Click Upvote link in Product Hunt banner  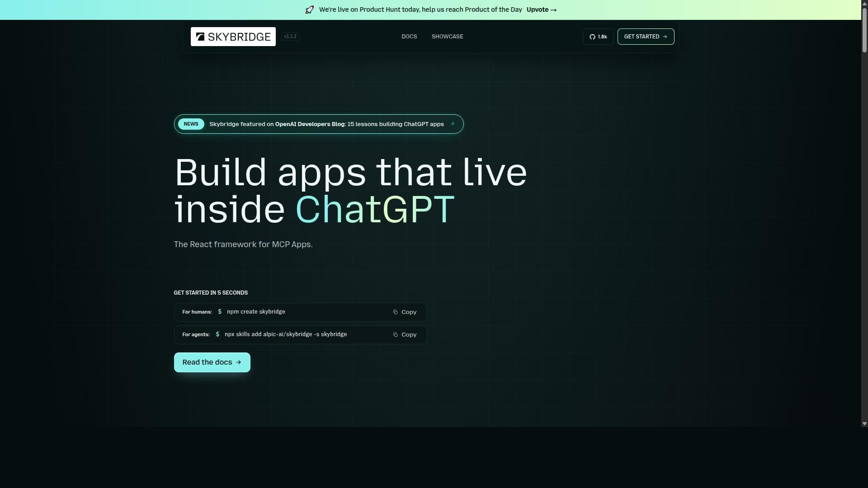coord(541,9)
